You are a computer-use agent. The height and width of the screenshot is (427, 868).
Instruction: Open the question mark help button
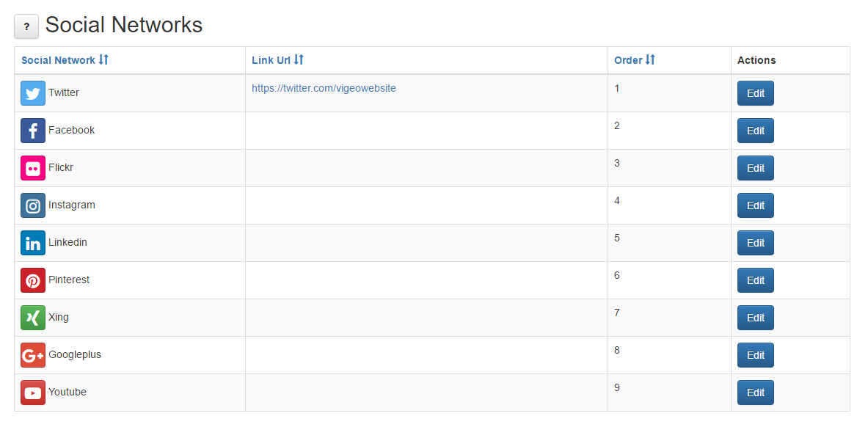point(26,26)
